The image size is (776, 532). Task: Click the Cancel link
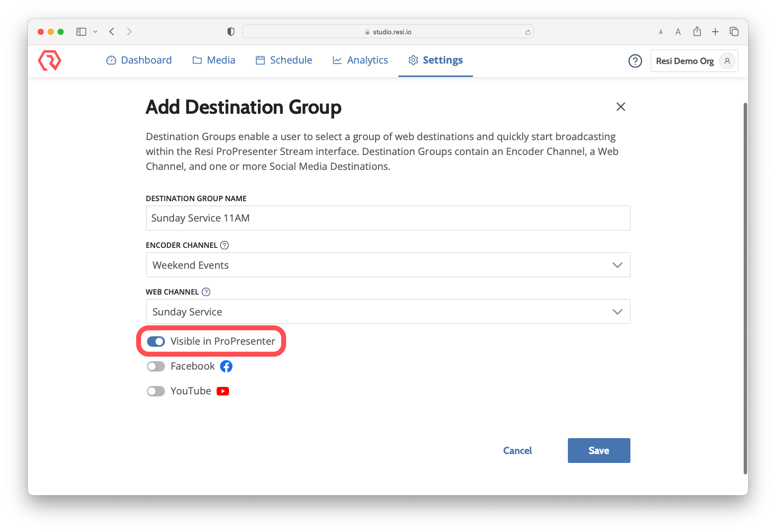(517, 451)
